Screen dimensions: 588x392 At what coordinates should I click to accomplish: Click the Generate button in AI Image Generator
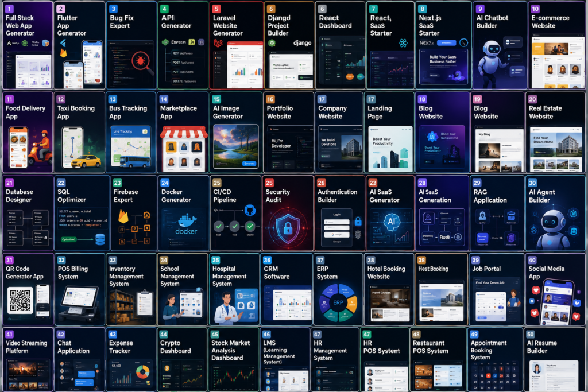249,164
